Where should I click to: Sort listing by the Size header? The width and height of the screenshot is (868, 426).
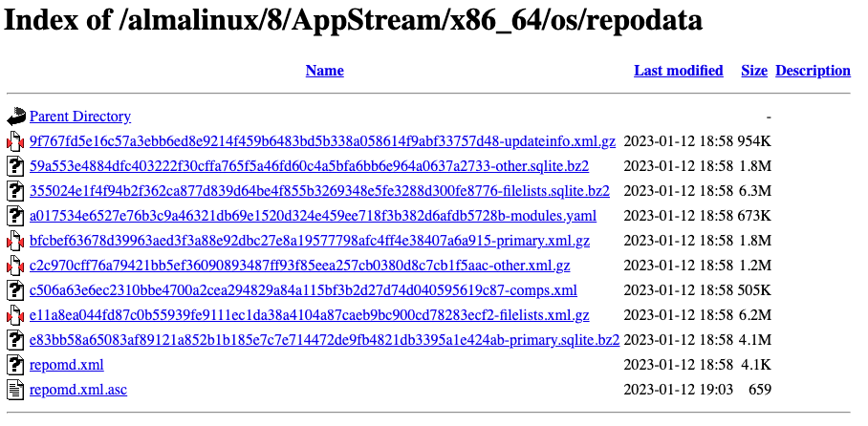pos(754,71)
